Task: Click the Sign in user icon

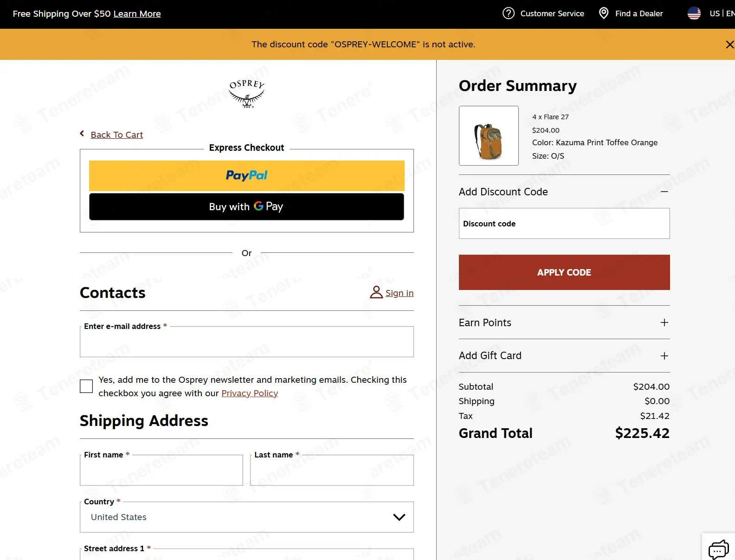Action: pyautogui.click(x=376, y=292)
